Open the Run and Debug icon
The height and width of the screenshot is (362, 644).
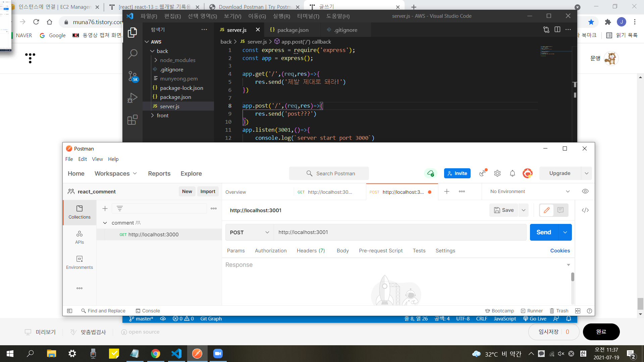coord(132,98)
